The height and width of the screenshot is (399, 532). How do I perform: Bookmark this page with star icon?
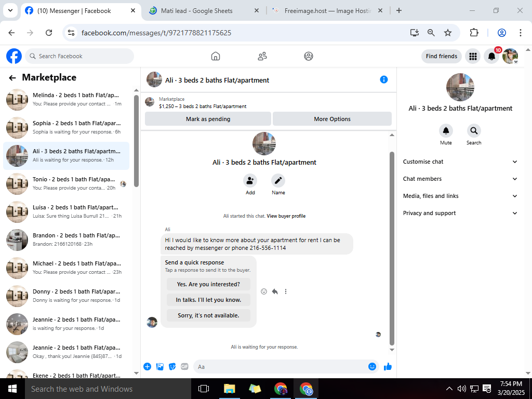point(448,33)
